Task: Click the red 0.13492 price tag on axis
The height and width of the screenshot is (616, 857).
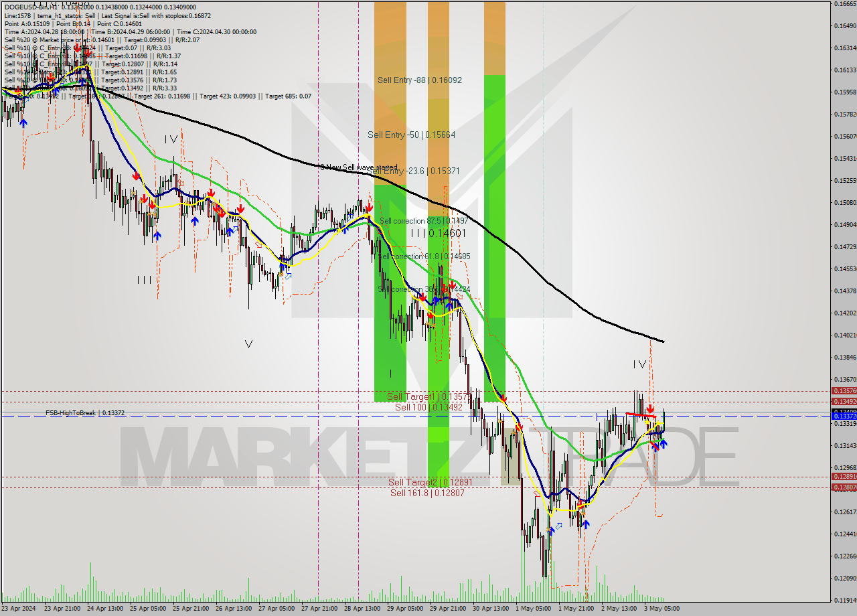Action: [844, 402]
